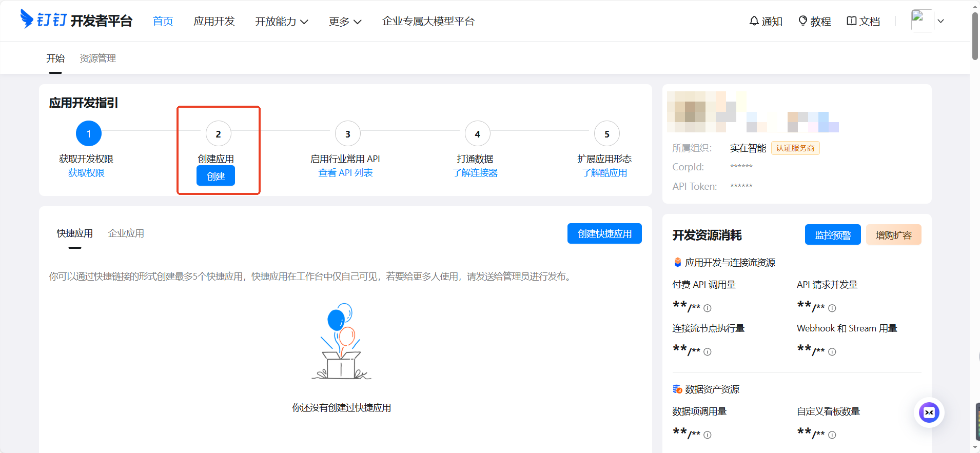Open 应用开发 in the top navigation

click(214, 22)
